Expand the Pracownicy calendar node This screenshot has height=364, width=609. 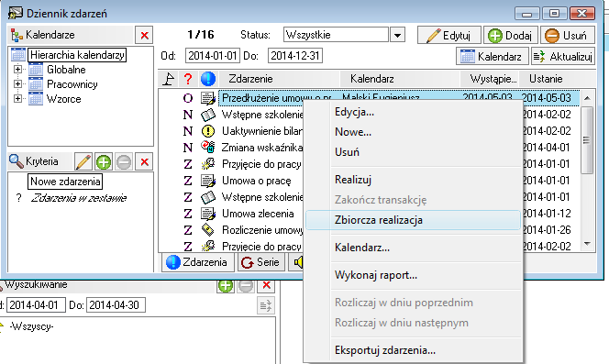pos(17,84)
